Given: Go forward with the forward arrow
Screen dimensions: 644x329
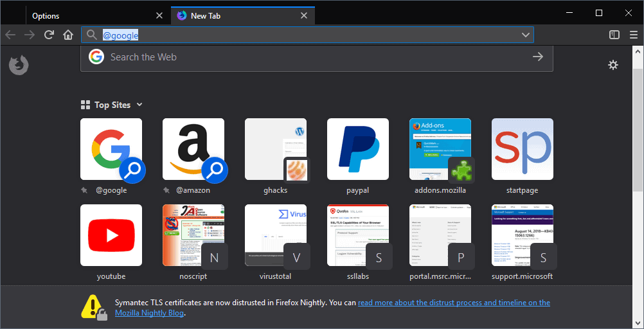Looking at the screenshot, I should tap(30, 35).
